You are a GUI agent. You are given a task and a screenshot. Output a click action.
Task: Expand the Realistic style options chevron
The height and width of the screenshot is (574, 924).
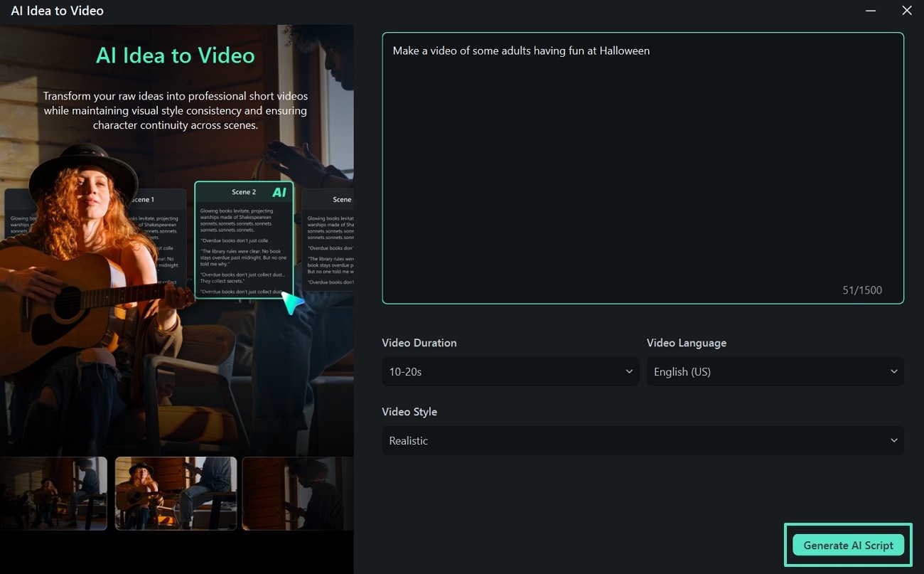pyautogui.click(x=894, y=440)
